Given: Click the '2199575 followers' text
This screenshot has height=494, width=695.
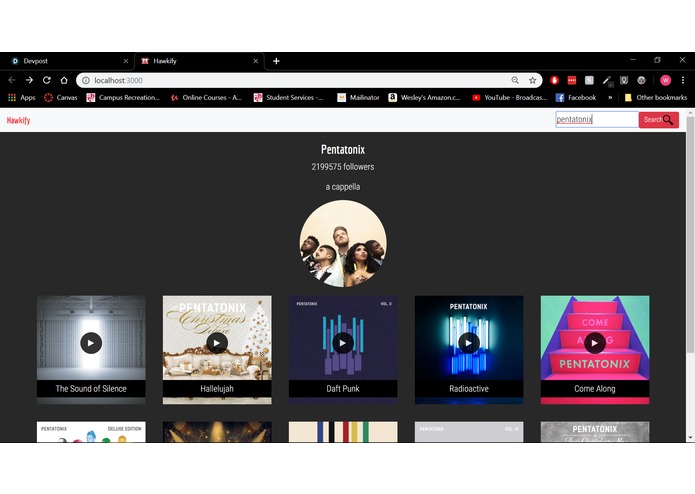Looking at the screenshot, I should coord(343,167).
